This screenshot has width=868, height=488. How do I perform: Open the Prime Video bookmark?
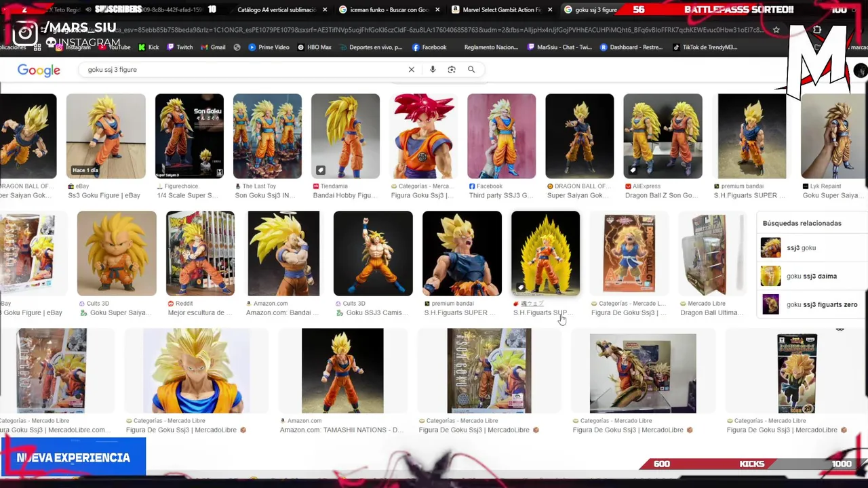point(269,47)
